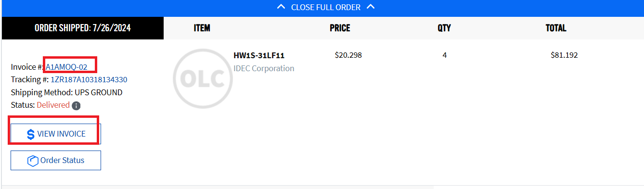
Task: Click the PRICE column header
Action: pos(340,28)
